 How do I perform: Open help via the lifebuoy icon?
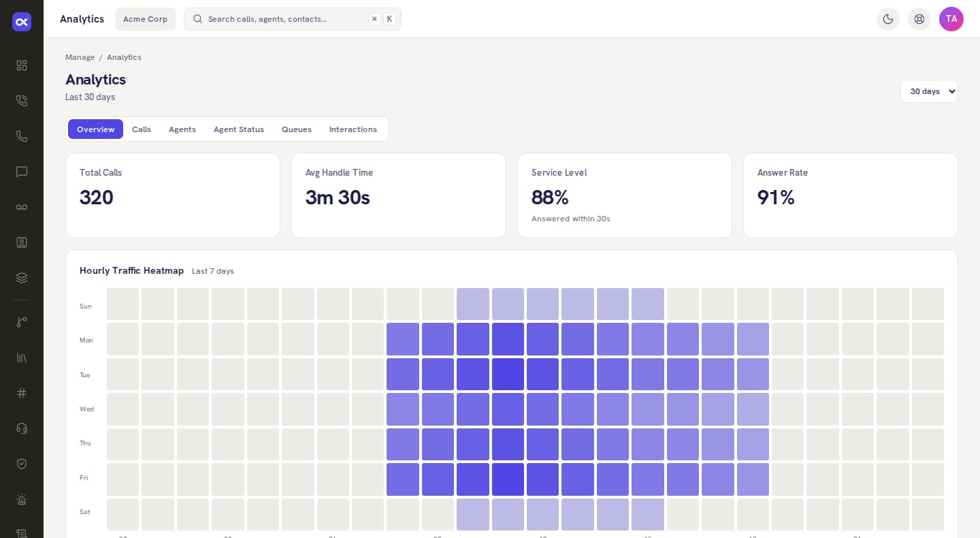point(919,19)
